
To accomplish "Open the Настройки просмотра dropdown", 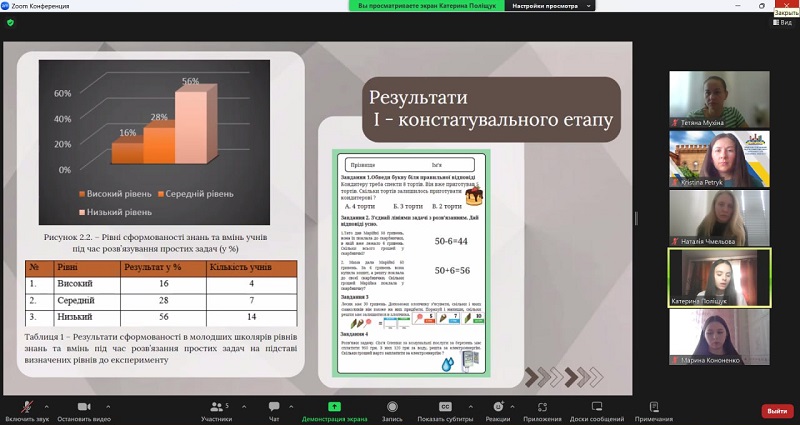I will (x=550, y=5).
